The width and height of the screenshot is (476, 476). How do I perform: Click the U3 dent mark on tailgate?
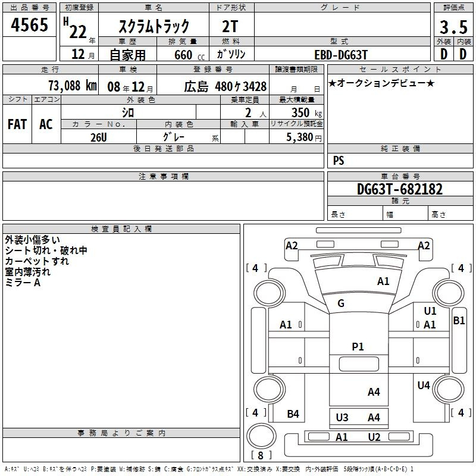pyautogui.click(x=342, y=418)
